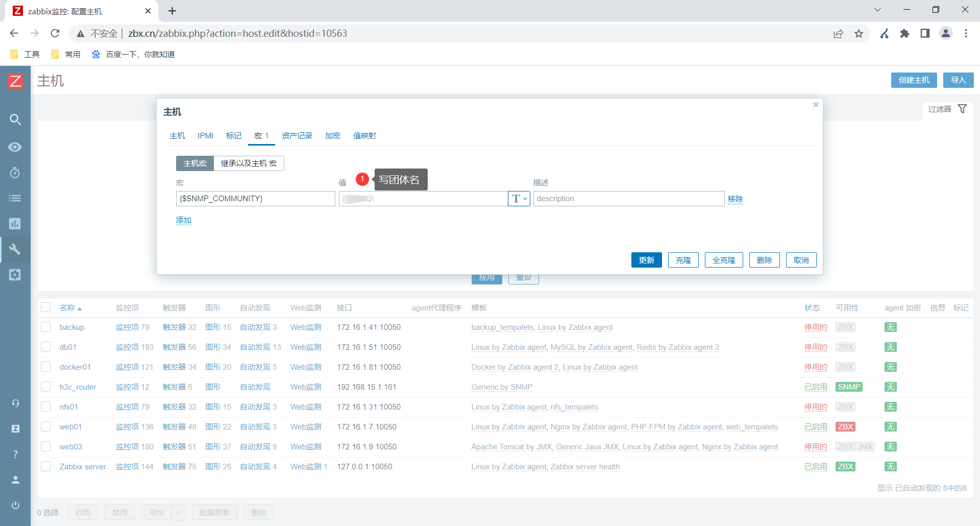The image size is (980, 526).
Task: Click the 创建主机 button
Action: (914, 80)
